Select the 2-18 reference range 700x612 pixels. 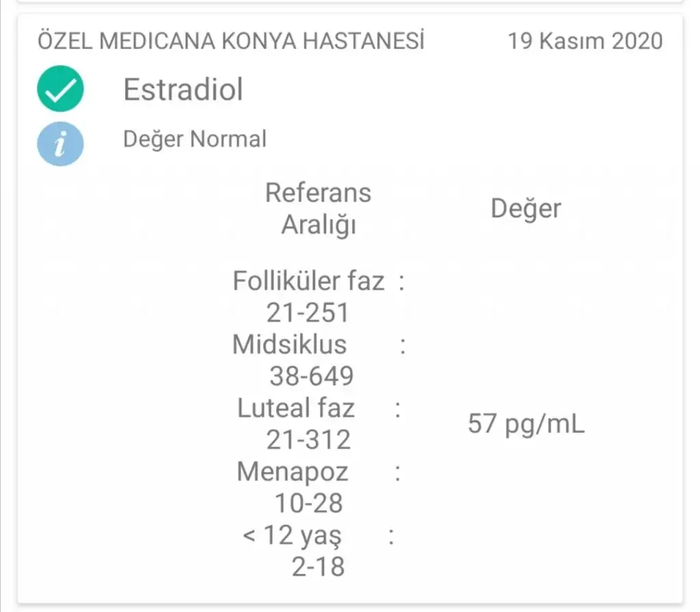pyautogui.click(x=318, y=567)
